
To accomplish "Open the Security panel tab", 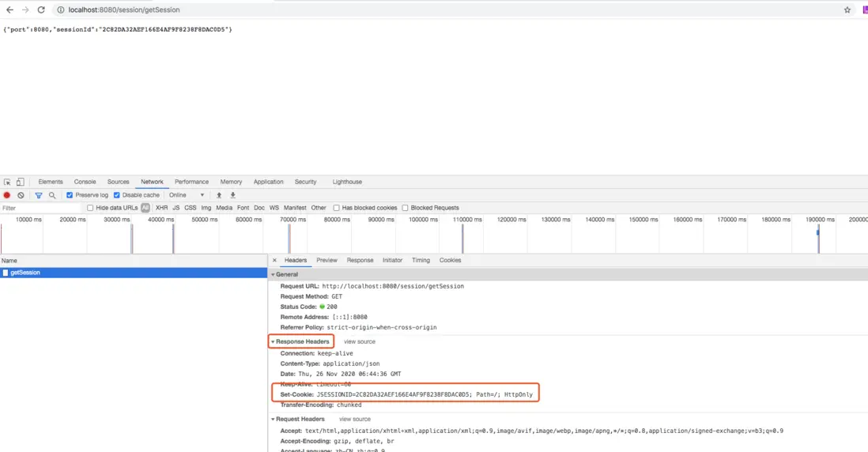I will 306,182.
